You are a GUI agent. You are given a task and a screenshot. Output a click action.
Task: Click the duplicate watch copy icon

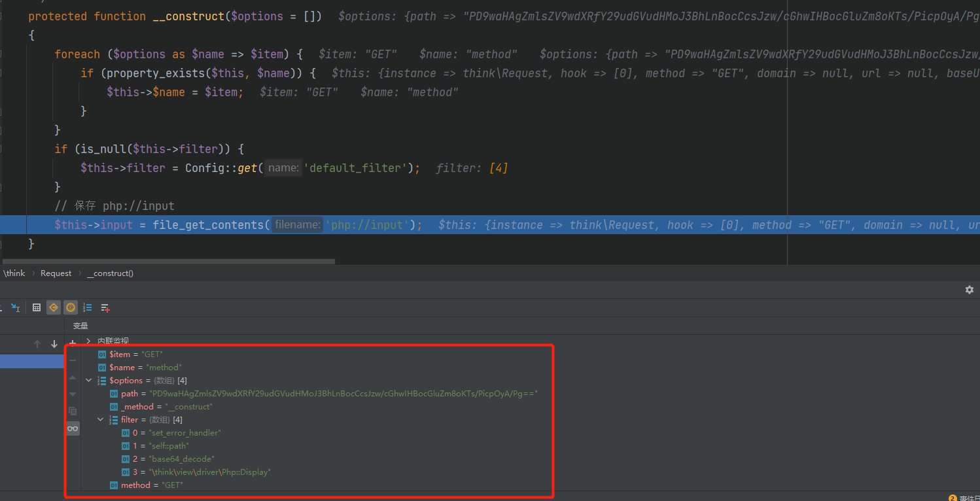click(x=73, y=411)
